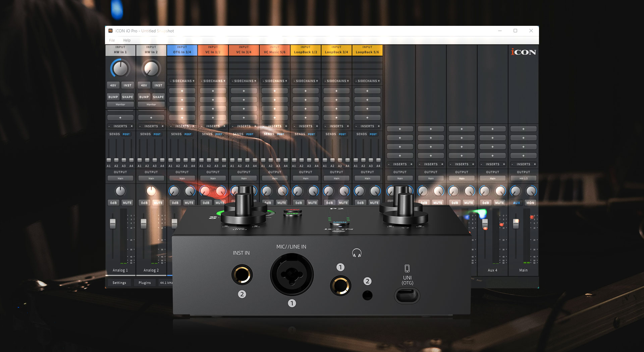Screen dimensions: 644x352
Task: Toggle INST mode on HW In 2
Action: pos(158,85)
